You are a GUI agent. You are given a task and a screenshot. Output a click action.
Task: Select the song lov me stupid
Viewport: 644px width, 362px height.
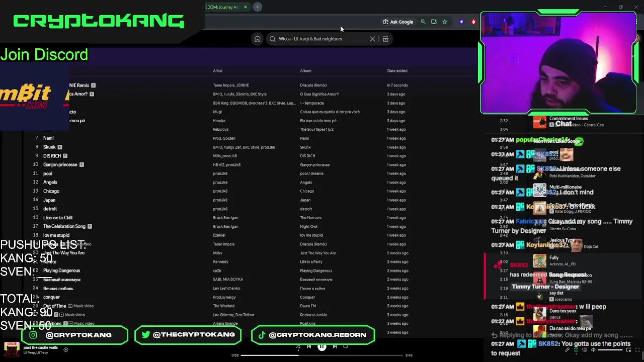pos(56,235)
